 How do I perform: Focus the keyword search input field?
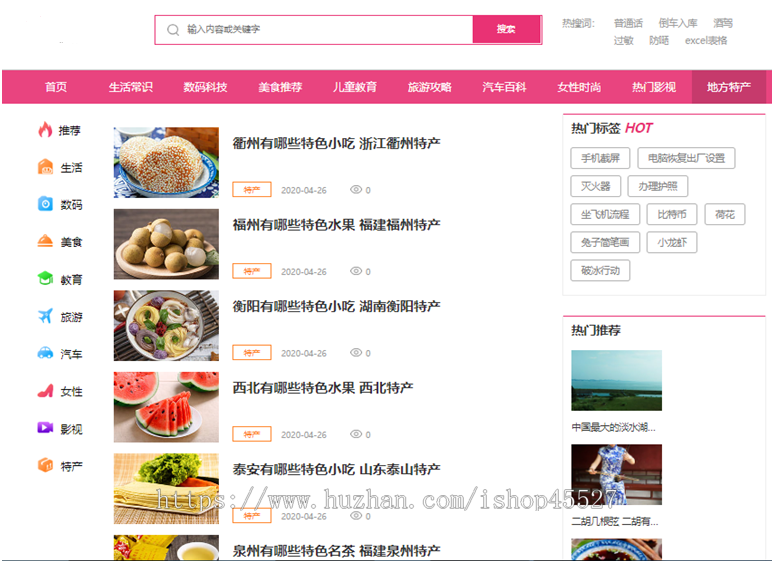(x=313, y=30)
